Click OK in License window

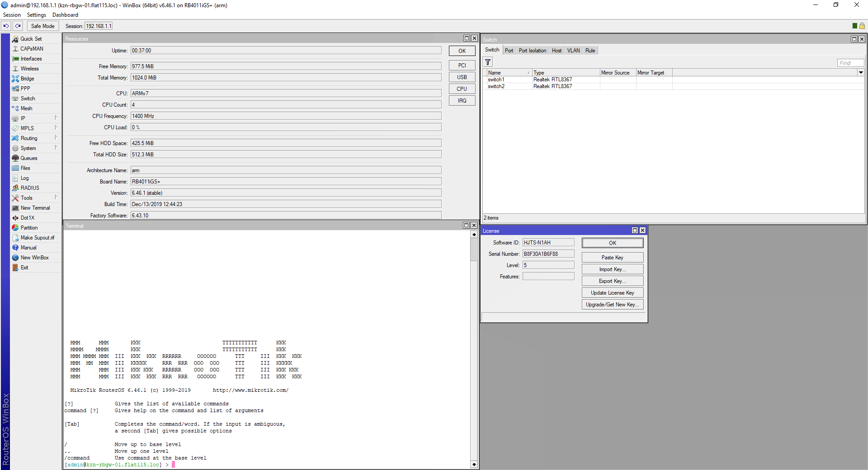click(613, 243)
